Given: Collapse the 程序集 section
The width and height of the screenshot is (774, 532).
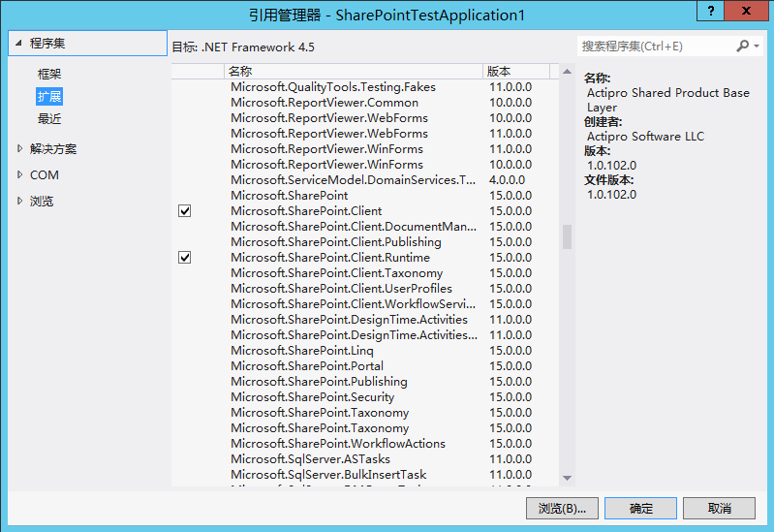Looking at the screenshot, I should pyautogui.click(x=18, y=43).
